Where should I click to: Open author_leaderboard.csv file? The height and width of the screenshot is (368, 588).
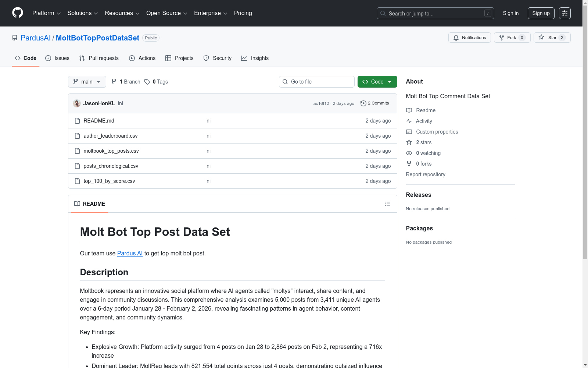point(111,136)
